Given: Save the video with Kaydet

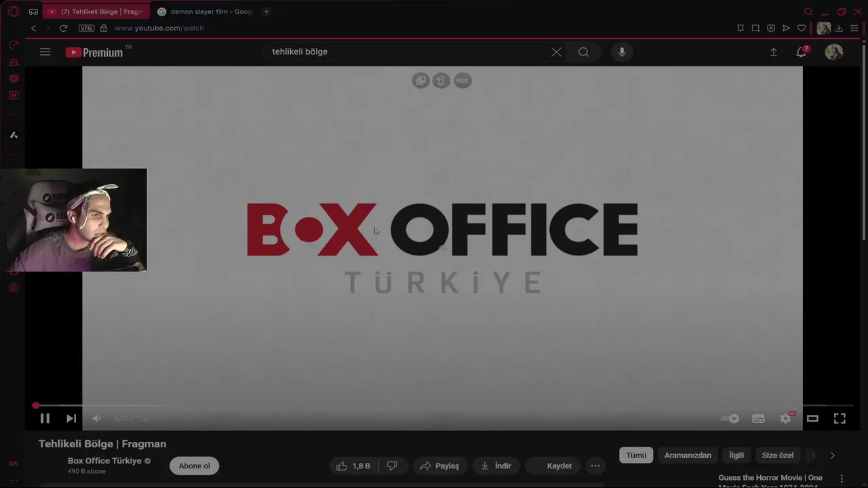Looking at the screenshot, I should (x=553, y=466).
